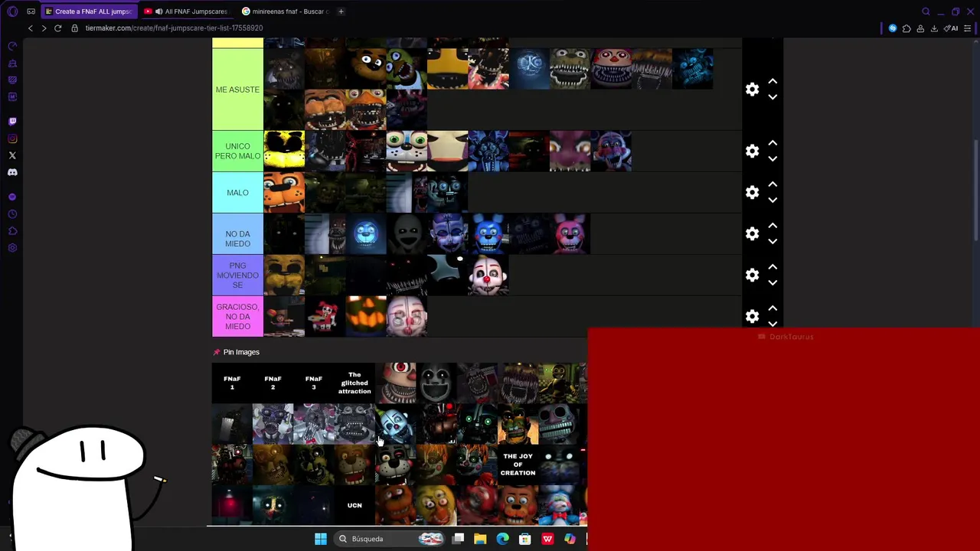Screen dimensions: 980x551
Task: Open Twitch in the sidebar
Action: 12,122
